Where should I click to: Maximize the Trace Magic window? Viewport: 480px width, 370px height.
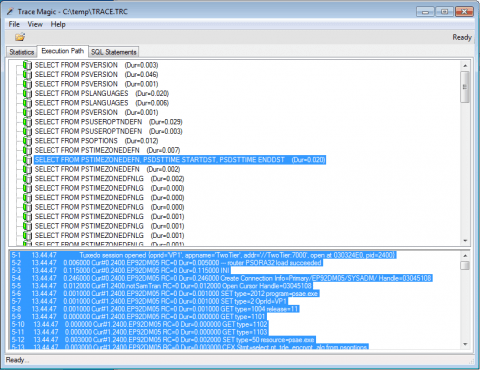[x=444, y=12]
